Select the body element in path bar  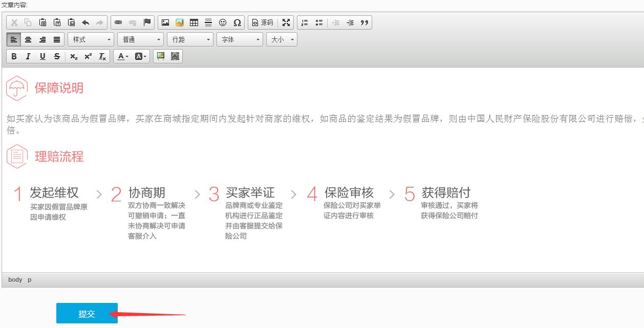pyautogui.click(x=15, y=280)
